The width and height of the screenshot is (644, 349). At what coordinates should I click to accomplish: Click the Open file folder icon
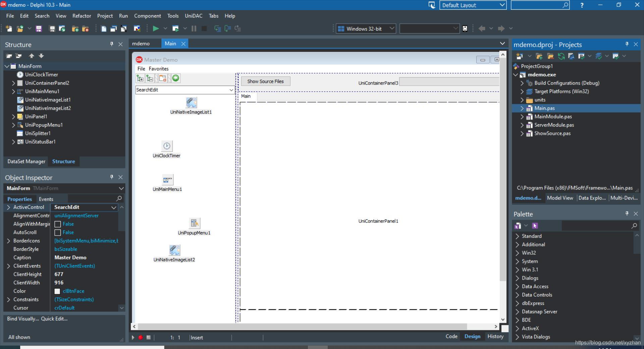pos(20,29)
